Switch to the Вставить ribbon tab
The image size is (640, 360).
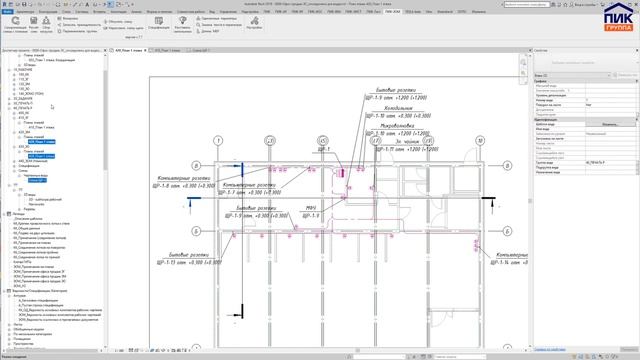point(99,12)
